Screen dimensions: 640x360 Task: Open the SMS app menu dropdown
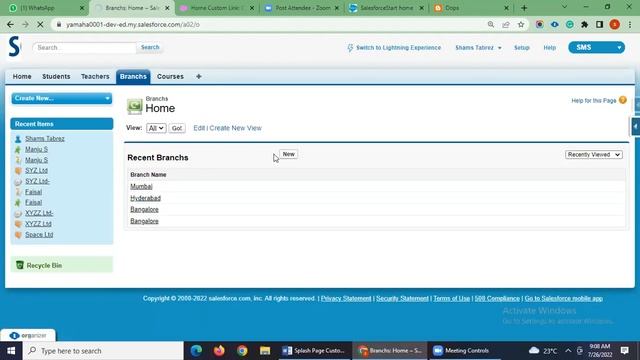(596, 47)
